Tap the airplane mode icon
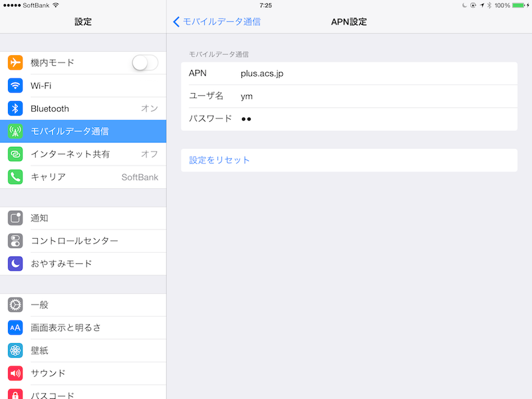 pos(15,63)
